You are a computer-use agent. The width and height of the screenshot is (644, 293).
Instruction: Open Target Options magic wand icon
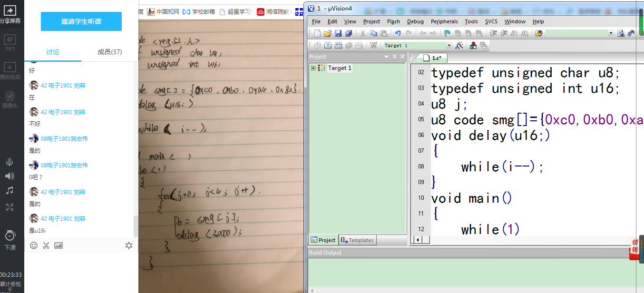(x=459, y=46)
